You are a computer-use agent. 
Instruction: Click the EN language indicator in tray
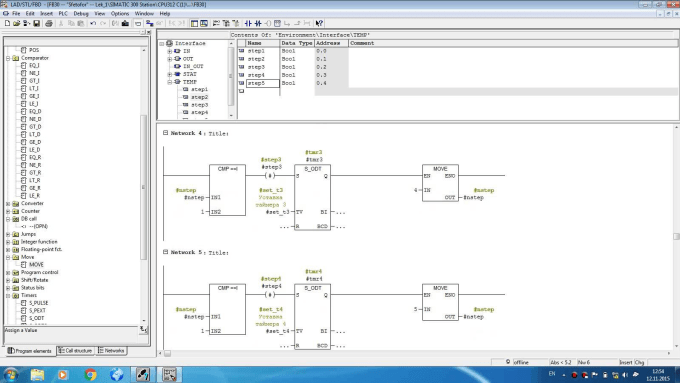point(552,374)
